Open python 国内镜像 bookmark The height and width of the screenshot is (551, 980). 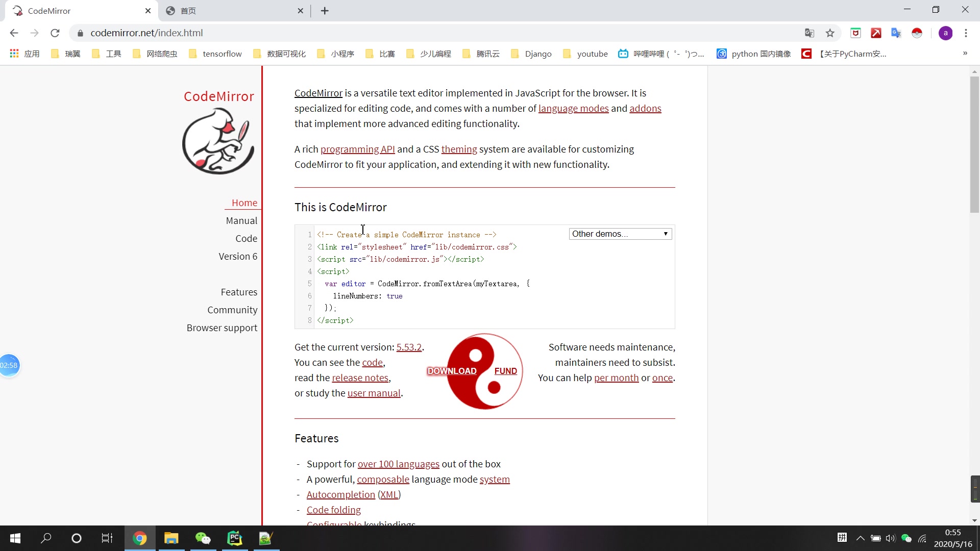tap(754, 54)
